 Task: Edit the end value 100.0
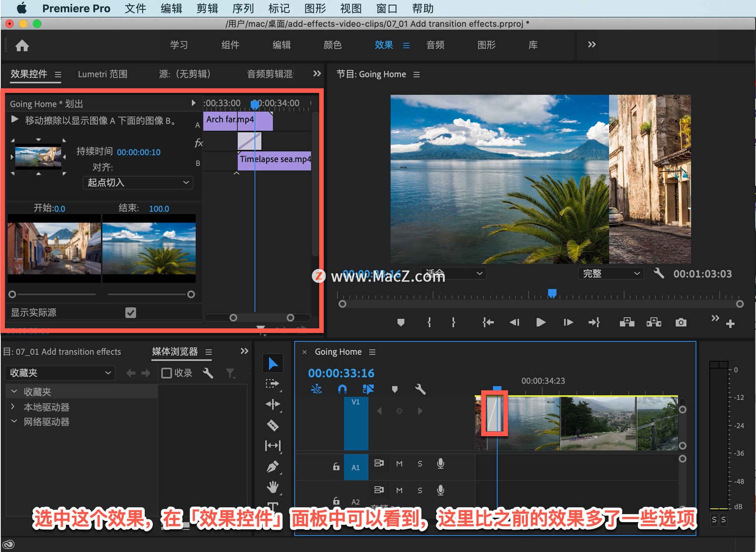click(x=159, y=209)
